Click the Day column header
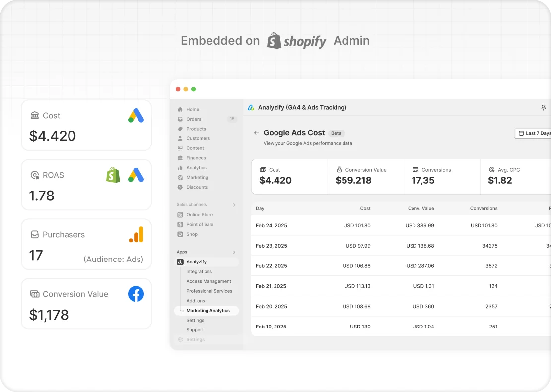The image size is (551, 392). click(x=260, y=208)
